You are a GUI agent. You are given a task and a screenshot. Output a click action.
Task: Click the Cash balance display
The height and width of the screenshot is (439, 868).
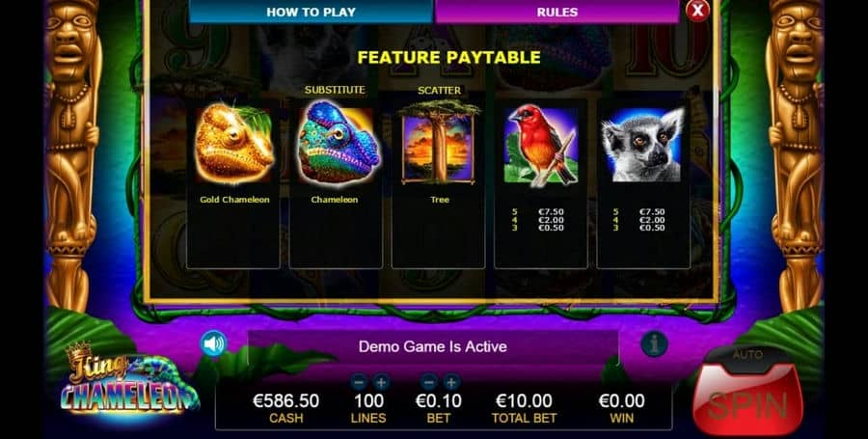pyautogui.click(x=285, y=407)
